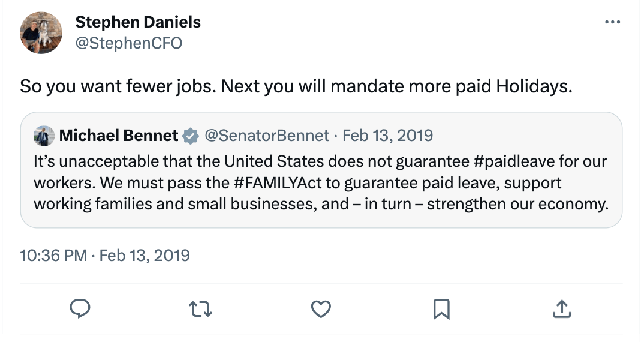This screenshot has width=644, height=342.
Task: Open the Michael Bennet name in quoted tweet
Action: pyautogui.click(x=119, y=136)
